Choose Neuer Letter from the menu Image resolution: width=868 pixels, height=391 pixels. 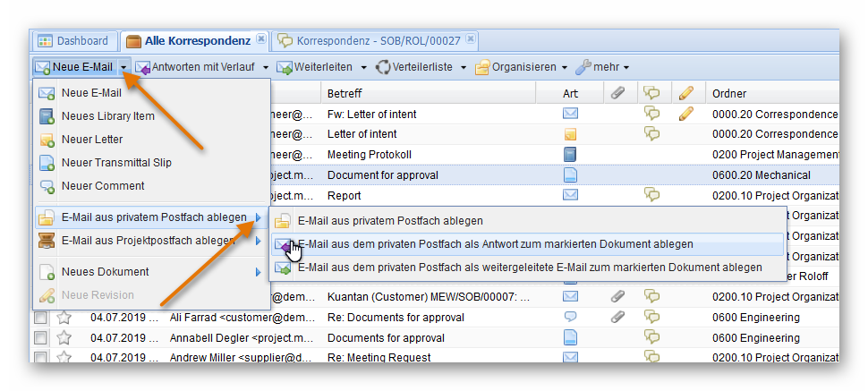point(92,140)
